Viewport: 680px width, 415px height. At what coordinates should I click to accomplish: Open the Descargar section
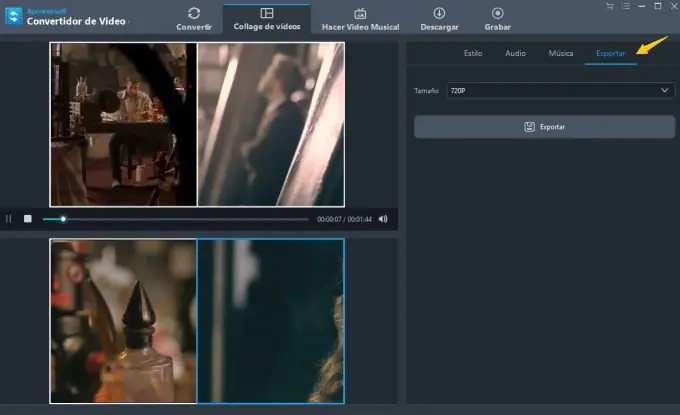pyautogui.click(x=439, y=19)
